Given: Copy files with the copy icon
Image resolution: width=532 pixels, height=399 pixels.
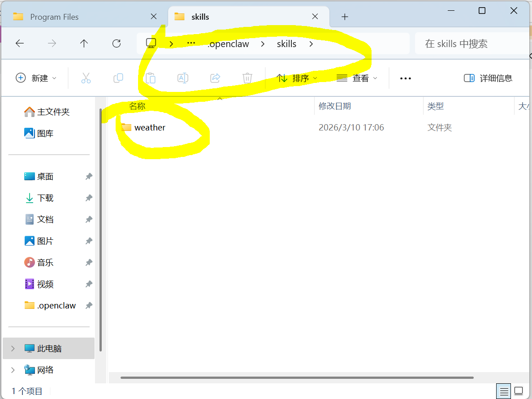Looking at the screenshot, I should (x=118, y=78).
